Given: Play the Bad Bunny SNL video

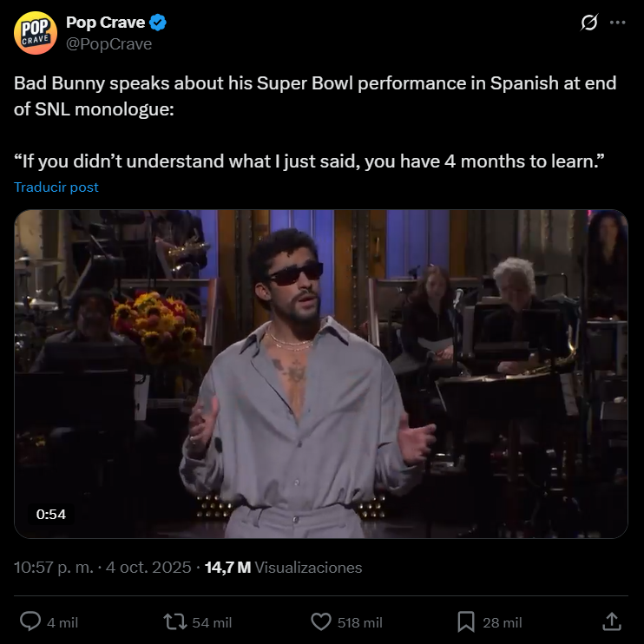Looking at the screenshot, I should pos(321,374).
